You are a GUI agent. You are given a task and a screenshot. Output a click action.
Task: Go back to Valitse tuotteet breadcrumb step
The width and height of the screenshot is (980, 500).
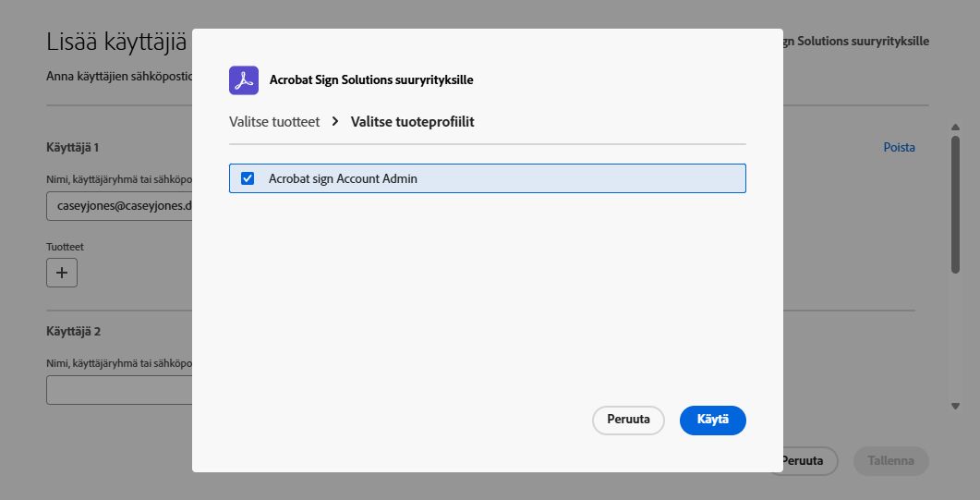(x=274, y=121)
